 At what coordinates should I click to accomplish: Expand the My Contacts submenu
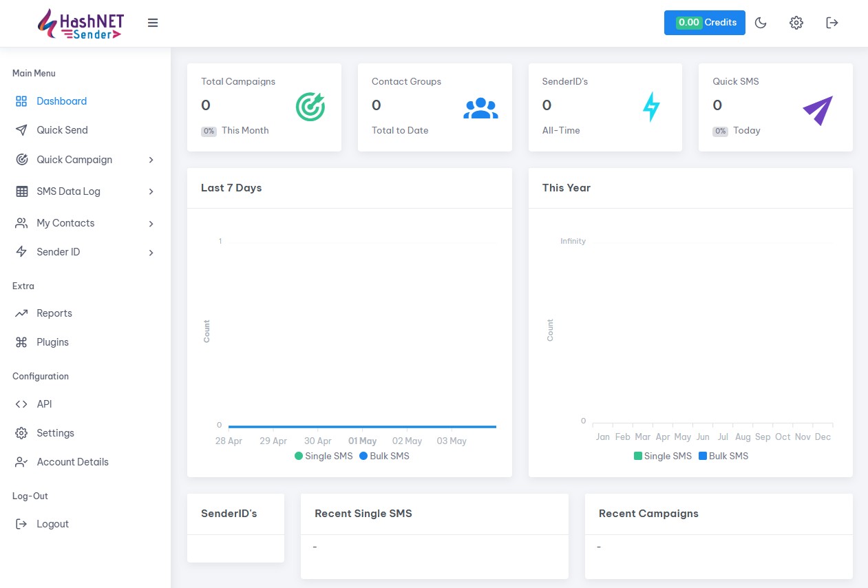coord(85,223)
